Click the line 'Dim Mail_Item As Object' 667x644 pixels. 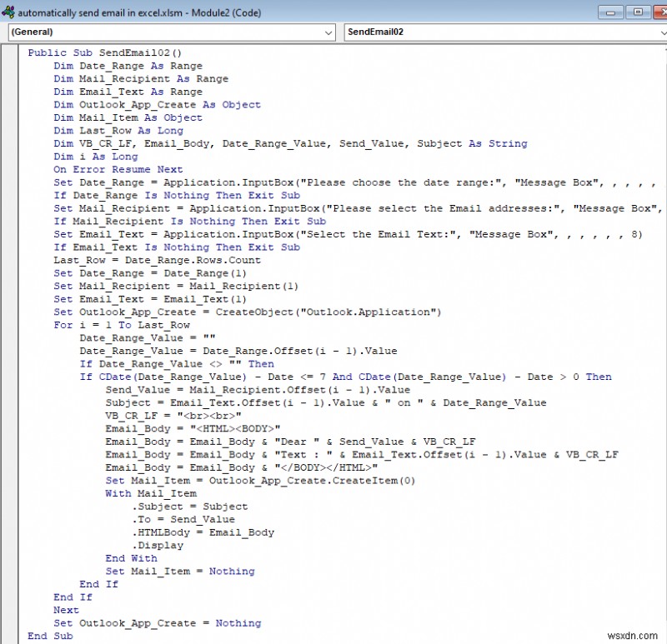coord(128,117)
